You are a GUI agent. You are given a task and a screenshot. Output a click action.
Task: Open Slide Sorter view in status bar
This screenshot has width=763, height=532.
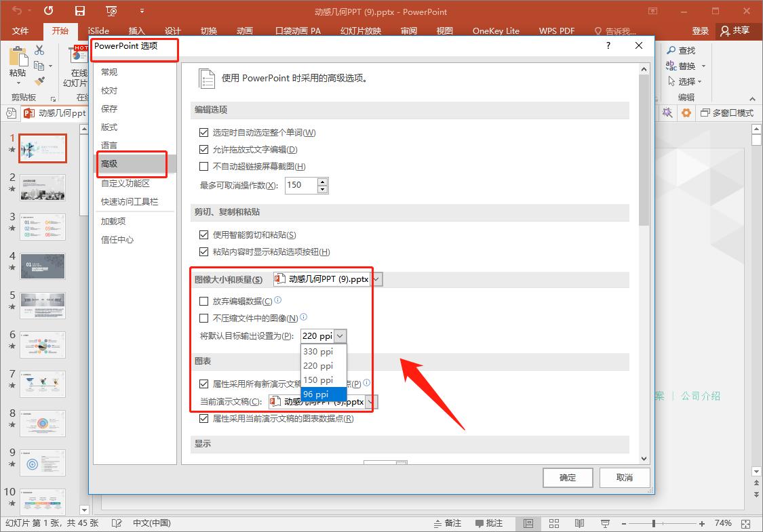click(554, 523)
